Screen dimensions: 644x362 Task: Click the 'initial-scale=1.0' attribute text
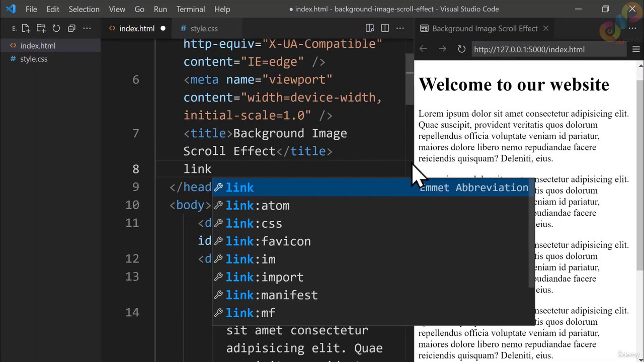(247, 116)
